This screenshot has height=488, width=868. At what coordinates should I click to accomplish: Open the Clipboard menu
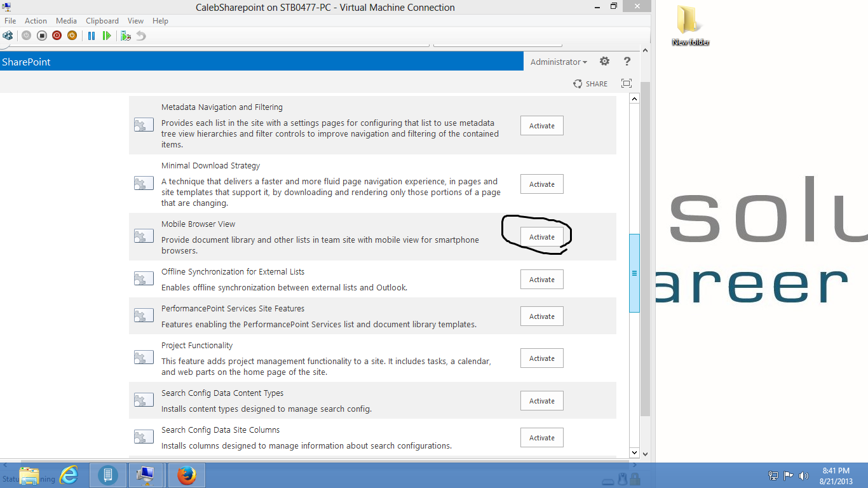pyautogui.click(x=102, y=21)
